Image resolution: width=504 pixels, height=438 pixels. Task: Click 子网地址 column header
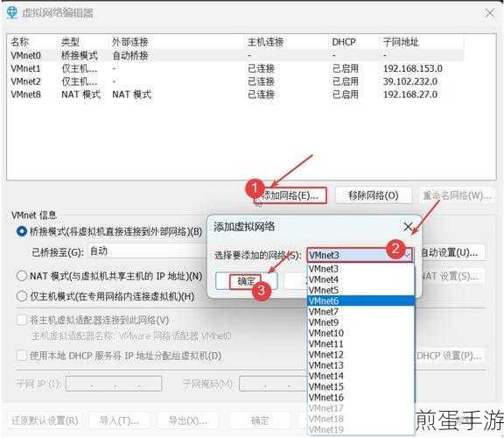(x=401, y=42)
